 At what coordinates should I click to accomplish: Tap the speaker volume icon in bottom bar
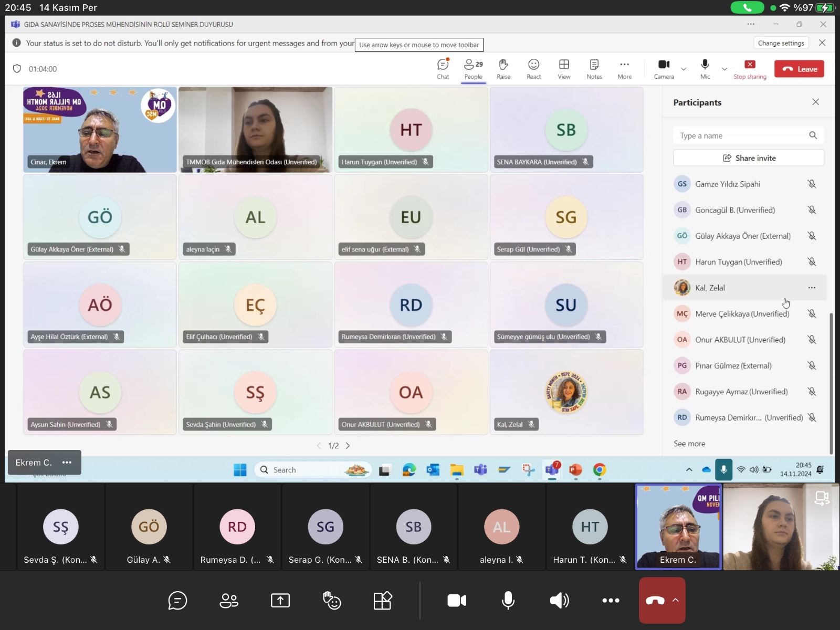coord(559,600)
